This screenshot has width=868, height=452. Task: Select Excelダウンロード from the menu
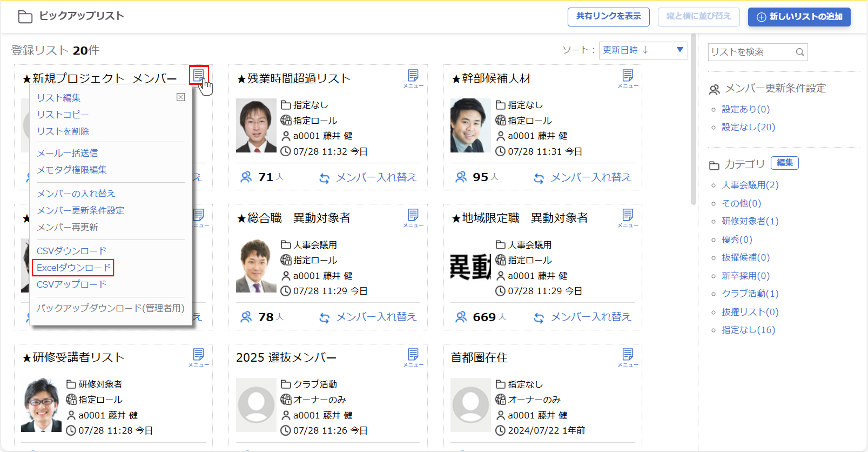[x=73, y=268]
